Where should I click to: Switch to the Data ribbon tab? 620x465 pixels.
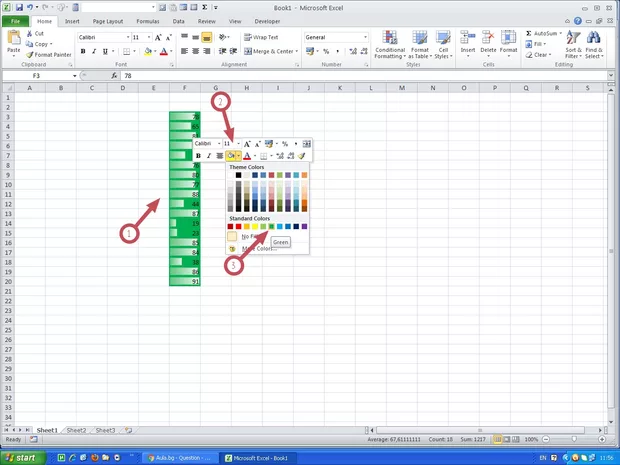[178, 21]
